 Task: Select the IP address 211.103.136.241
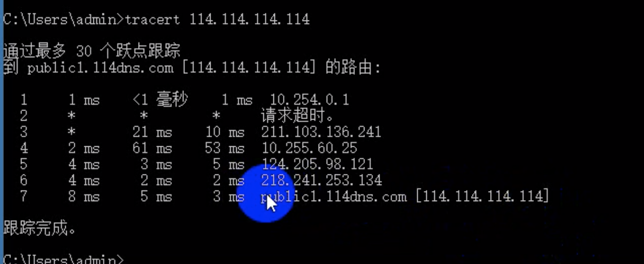click(x=321, y=132)
